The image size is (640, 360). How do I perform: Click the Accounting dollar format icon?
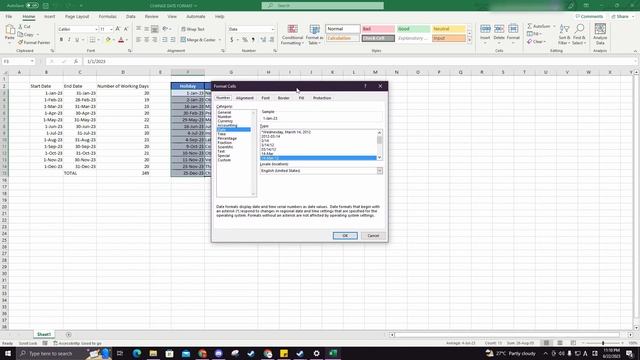[x=231, y=40]
